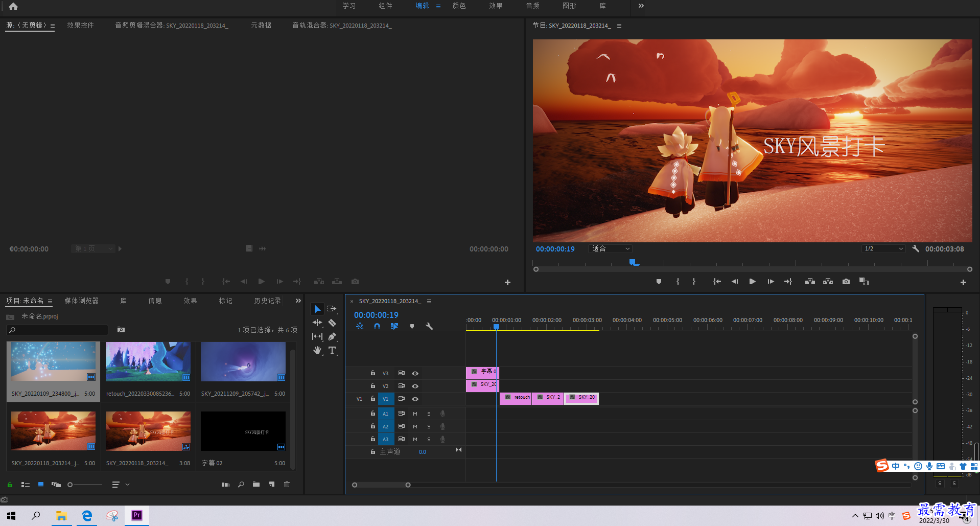
Task: Open Program Monitor settings wrench
Action: click(916, 248)
